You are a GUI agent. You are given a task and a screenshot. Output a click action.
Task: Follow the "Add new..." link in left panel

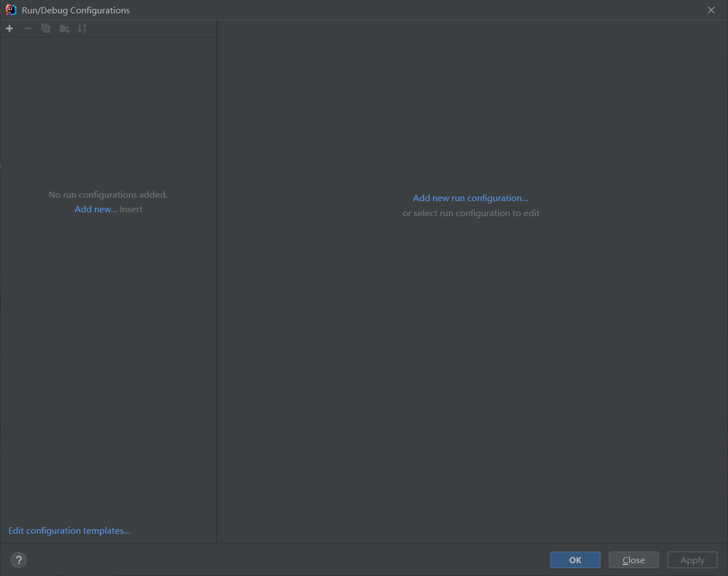point(96,209)
